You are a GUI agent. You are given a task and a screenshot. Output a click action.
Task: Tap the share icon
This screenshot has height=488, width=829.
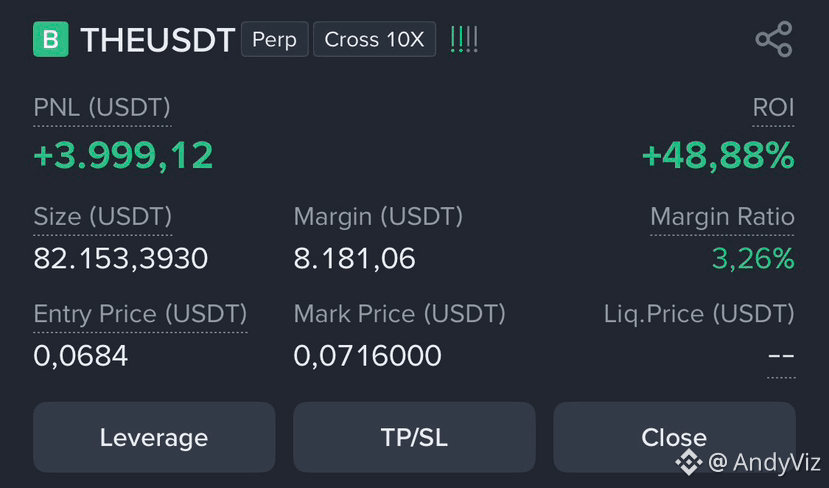(x=774, y=39)
